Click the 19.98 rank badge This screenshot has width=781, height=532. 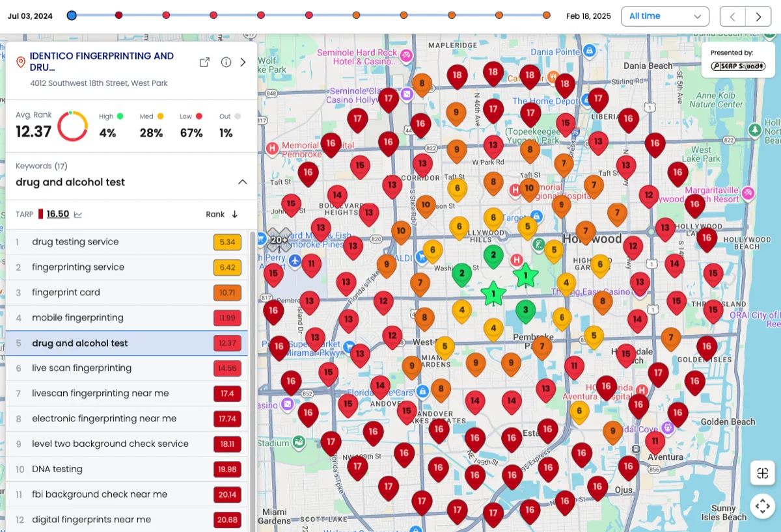coord(227,470)
